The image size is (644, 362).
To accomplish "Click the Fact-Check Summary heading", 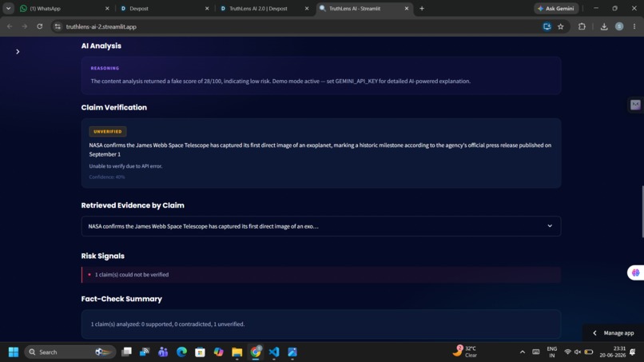I will tap(121, 299).
